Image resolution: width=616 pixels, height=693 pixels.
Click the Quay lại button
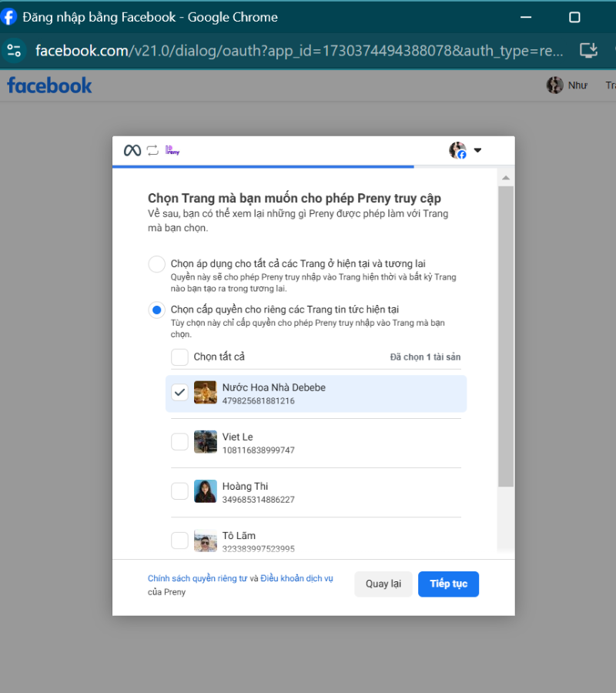[383, 584]
